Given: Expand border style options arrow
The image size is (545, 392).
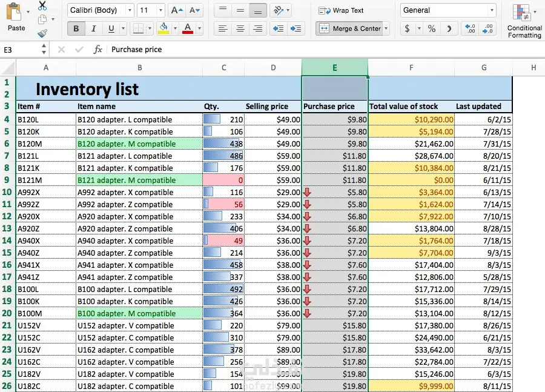Looking at the screenshot, I should (x=150, y=28).
